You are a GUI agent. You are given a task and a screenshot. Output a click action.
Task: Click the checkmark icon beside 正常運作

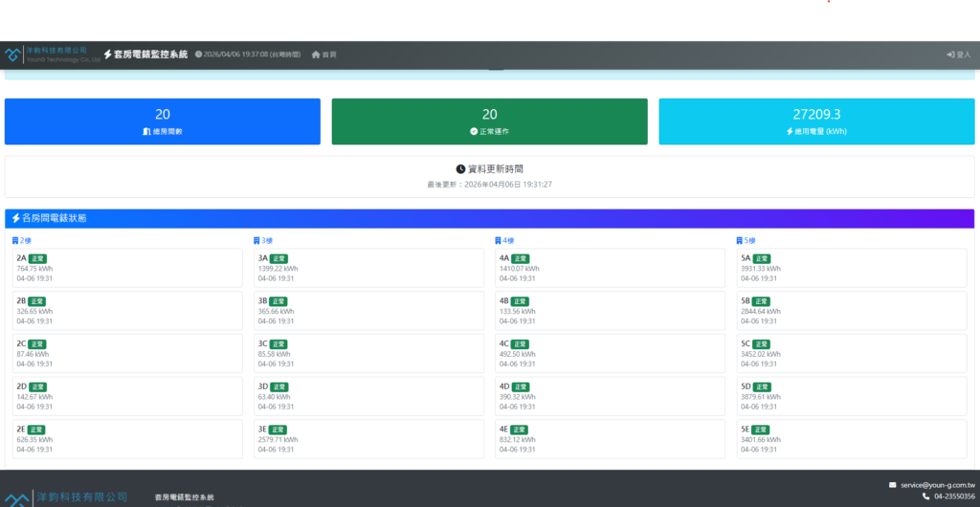[474, 132]
